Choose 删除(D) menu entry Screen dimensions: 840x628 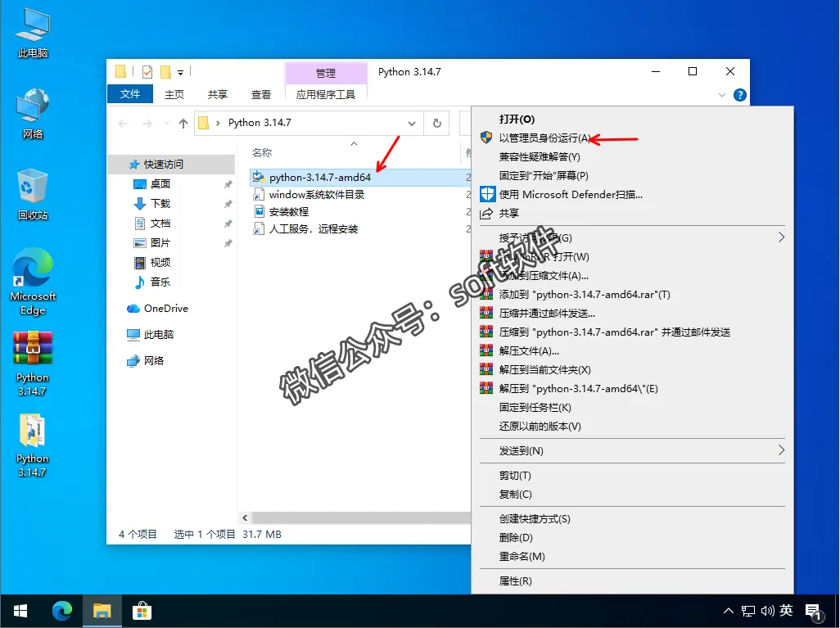coord(632,537)
